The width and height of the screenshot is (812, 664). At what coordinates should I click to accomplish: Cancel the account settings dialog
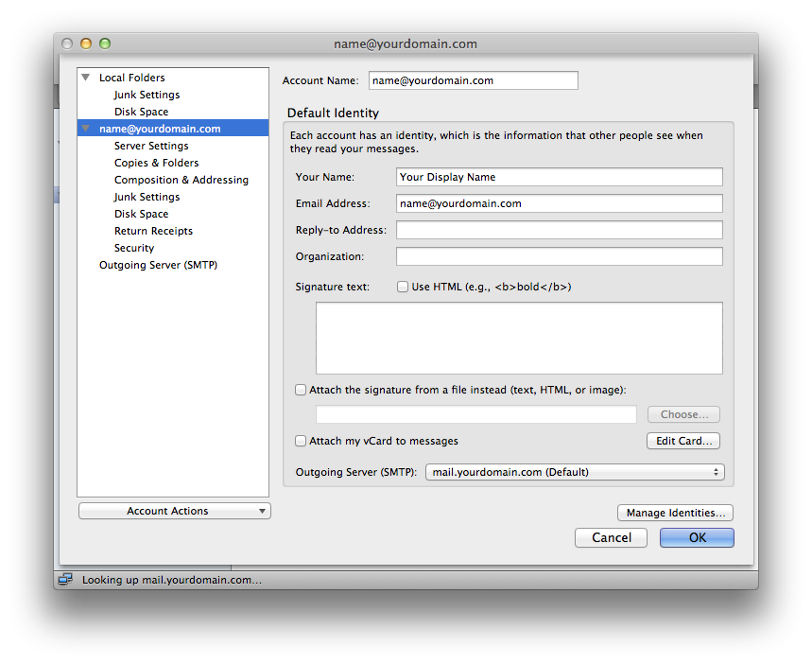611,537
